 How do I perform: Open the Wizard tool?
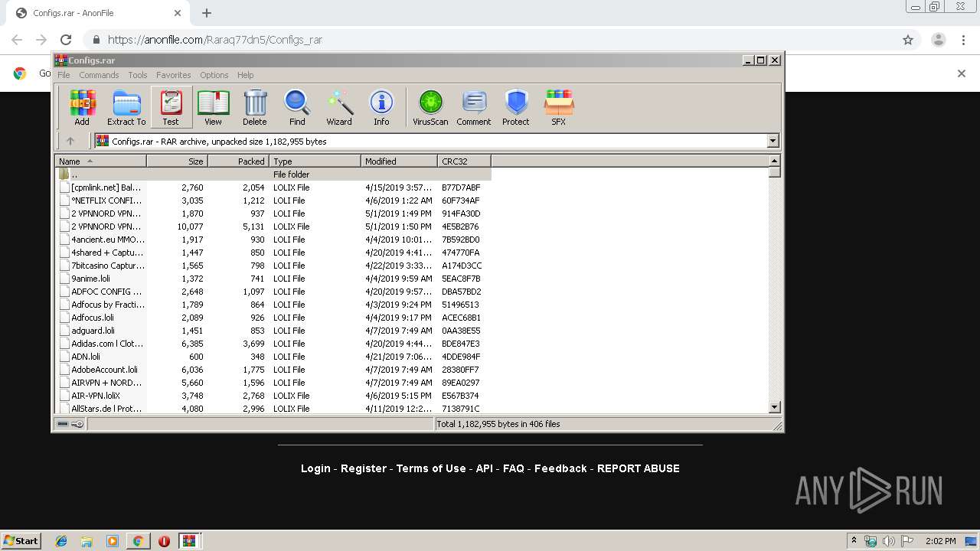339,107
